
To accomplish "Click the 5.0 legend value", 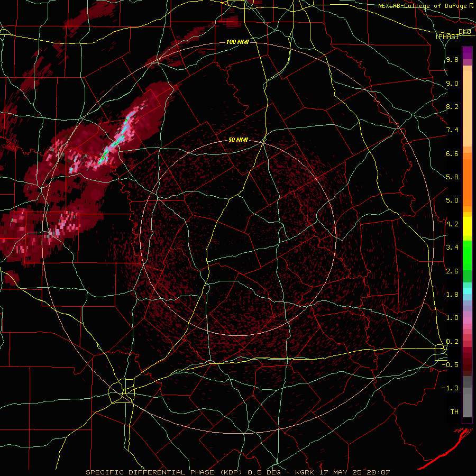I will [452, 200].
